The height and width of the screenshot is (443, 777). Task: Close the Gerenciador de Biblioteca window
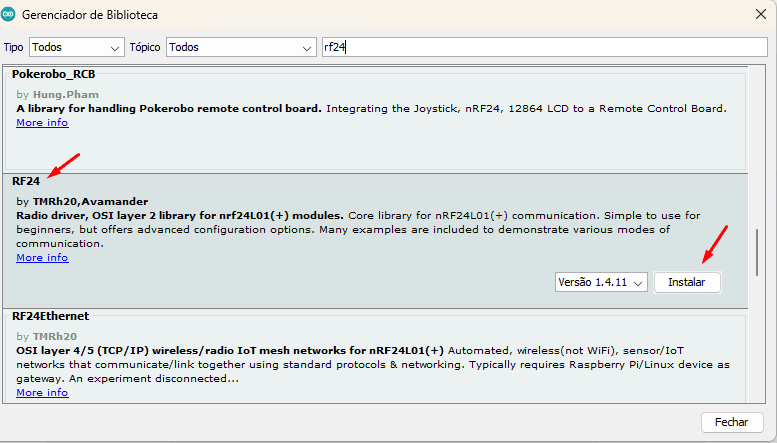761,14
